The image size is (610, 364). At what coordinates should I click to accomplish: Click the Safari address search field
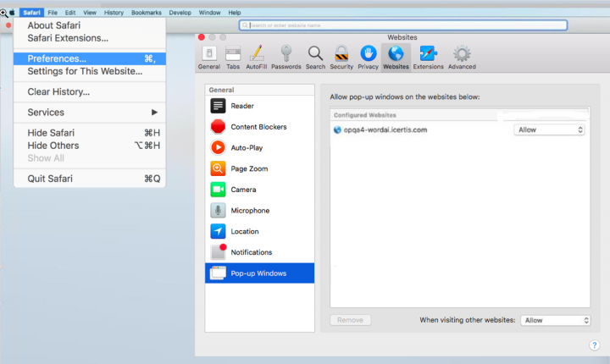pos(403,25)
